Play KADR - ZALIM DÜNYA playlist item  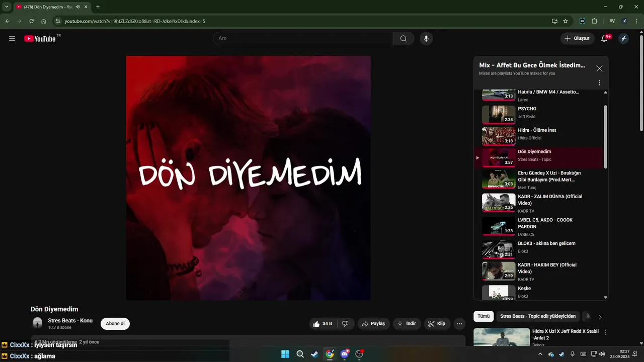click(538, 203)
